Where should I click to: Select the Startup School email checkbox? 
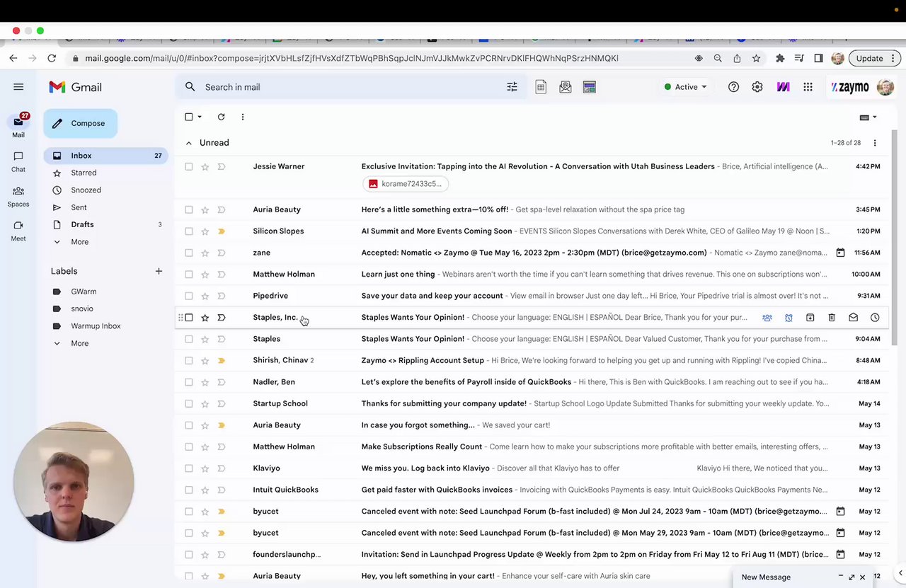pos(188,403)
